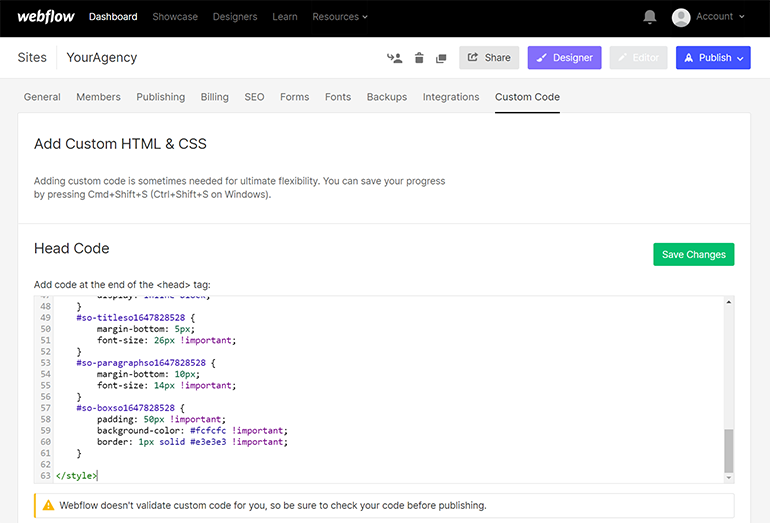The height and width of the screenshot is (523, 770).
Task: Click the Share button
Action: click(x=489, y=58)
